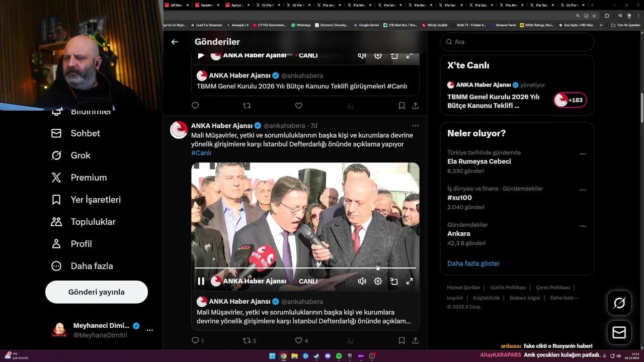This screenshot has width=644, height=362.
Task: Open Discord from the taskbar
Action: (328, 356)
